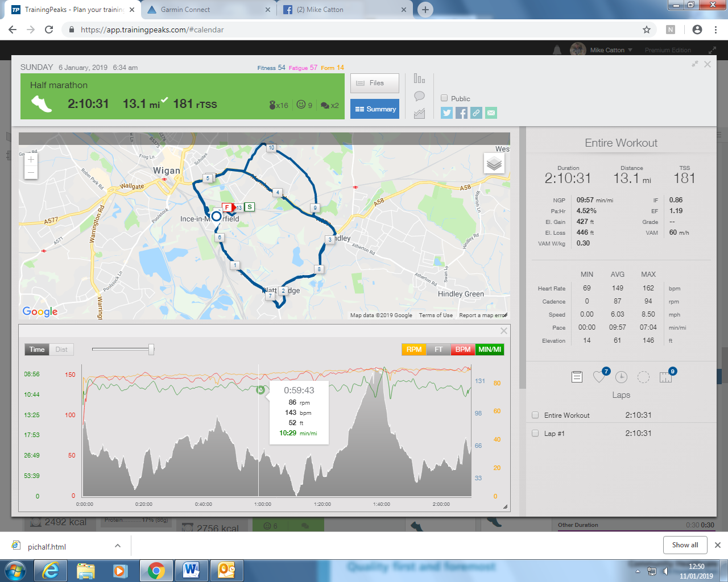Open the map layers icon

(494, 164)
